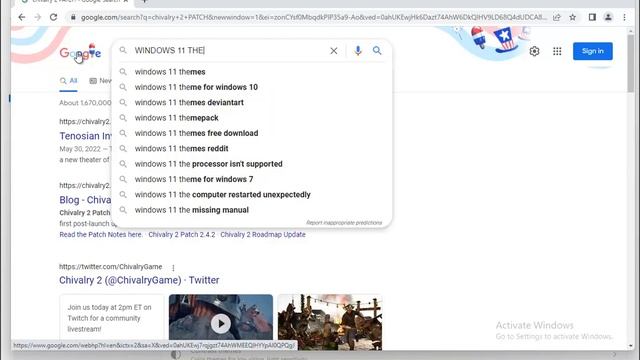The width and height of the screenshot is (640, 360).
Task: Open the Chrome profile avatar icon
Action: click(608, 17)
